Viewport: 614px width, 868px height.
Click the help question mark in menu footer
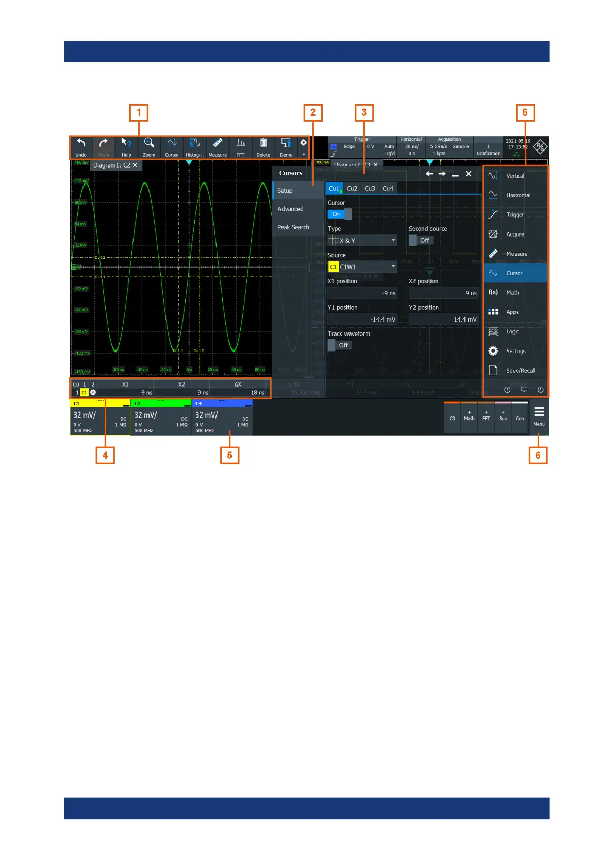point(507,390)
